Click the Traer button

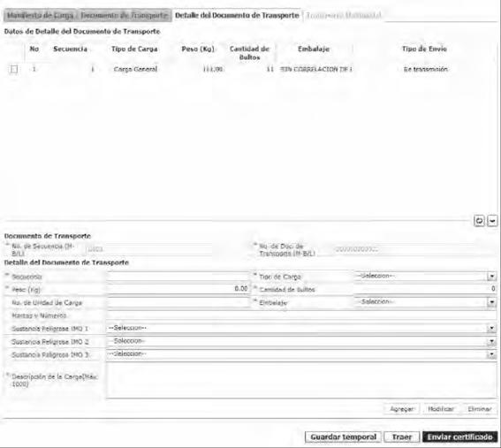click(x=402, y=437)
